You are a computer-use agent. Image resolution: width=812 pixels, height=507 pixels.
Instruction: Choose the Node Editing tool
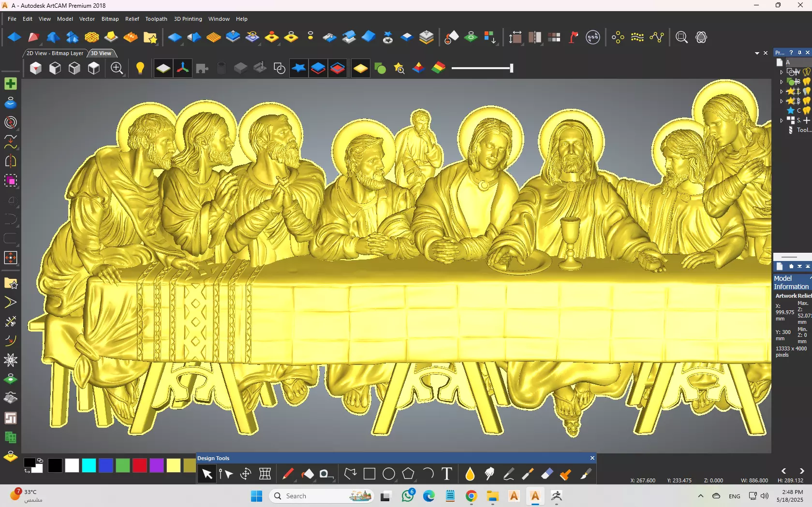pos(226,474)
